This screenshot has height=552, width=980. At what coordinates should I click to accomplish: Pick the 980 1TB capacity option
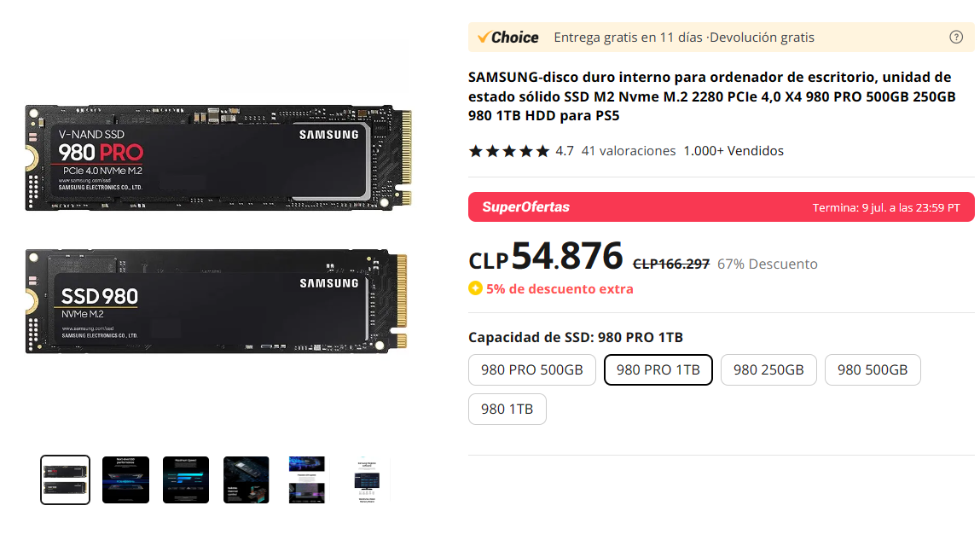(x=507, y=410)
